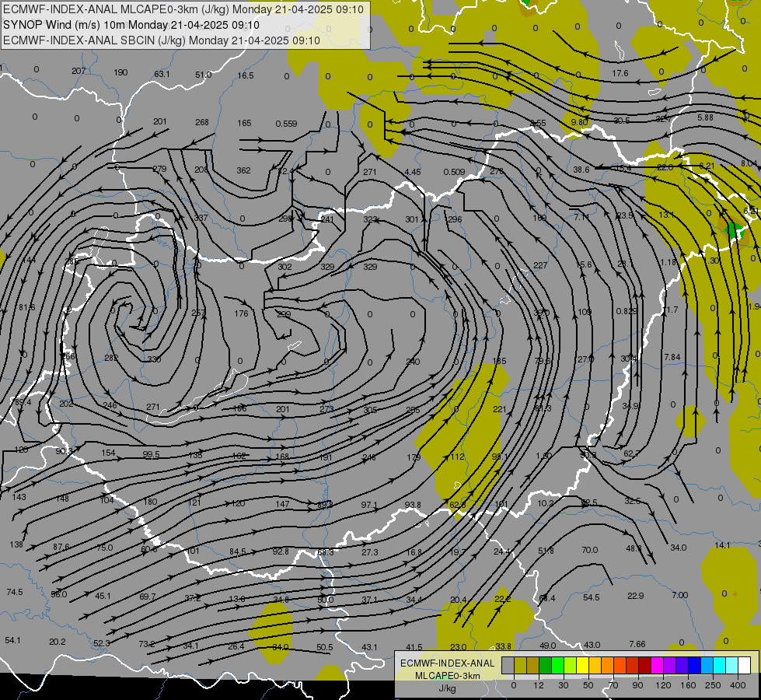Click the legend label MLCAPE0-3km
The width and height of the screenshot is (761, 700).
(448, 676)
